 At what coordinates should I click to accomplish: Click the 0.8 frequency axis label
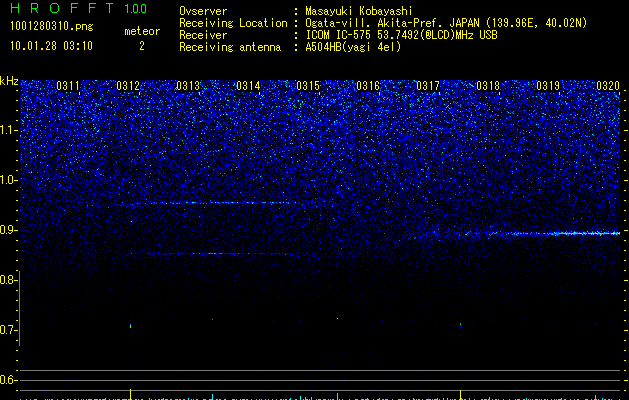(x=9, y=280)
